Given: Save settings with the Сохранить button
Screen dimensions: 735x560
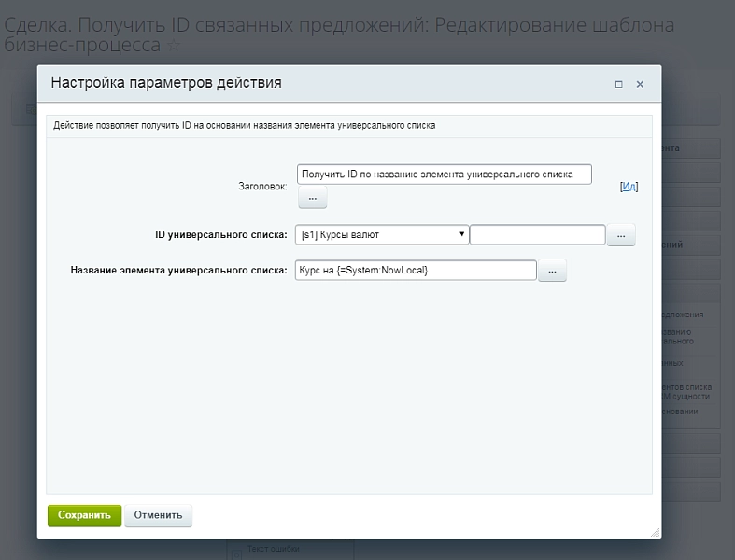Looking at the screenshot, I should pyautogui.click(x=84, y=515).
